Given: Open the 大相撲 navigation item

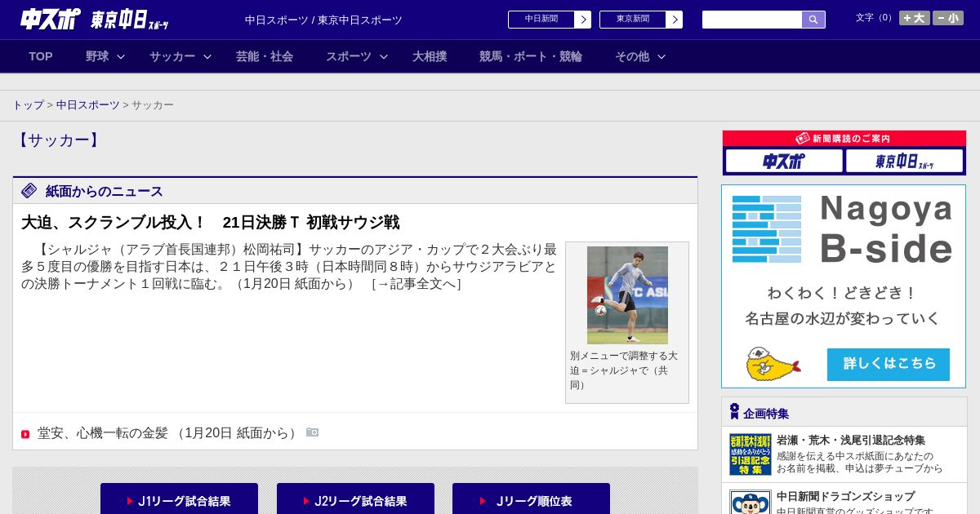Looking at the screenshot, I should pos(430,56).
